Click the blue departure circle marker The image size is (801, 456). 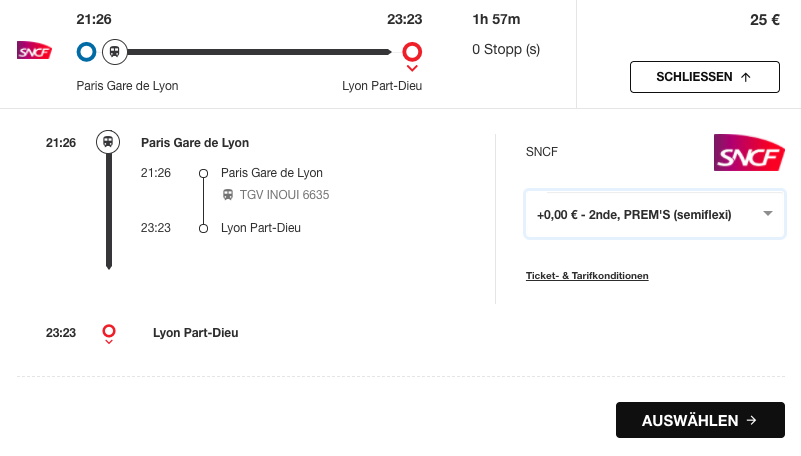(86, 52)
